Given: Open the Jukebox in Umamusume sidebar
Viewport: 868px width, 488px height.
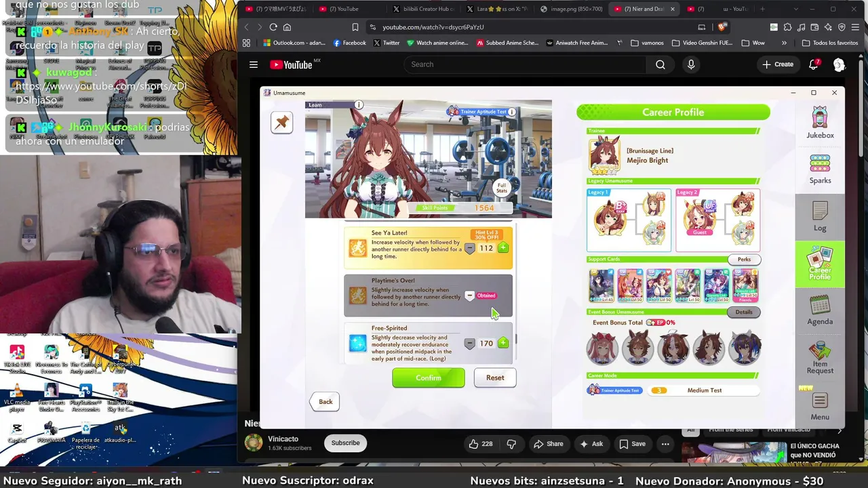Looking at the screenshot, I should (x=820, y=123).
